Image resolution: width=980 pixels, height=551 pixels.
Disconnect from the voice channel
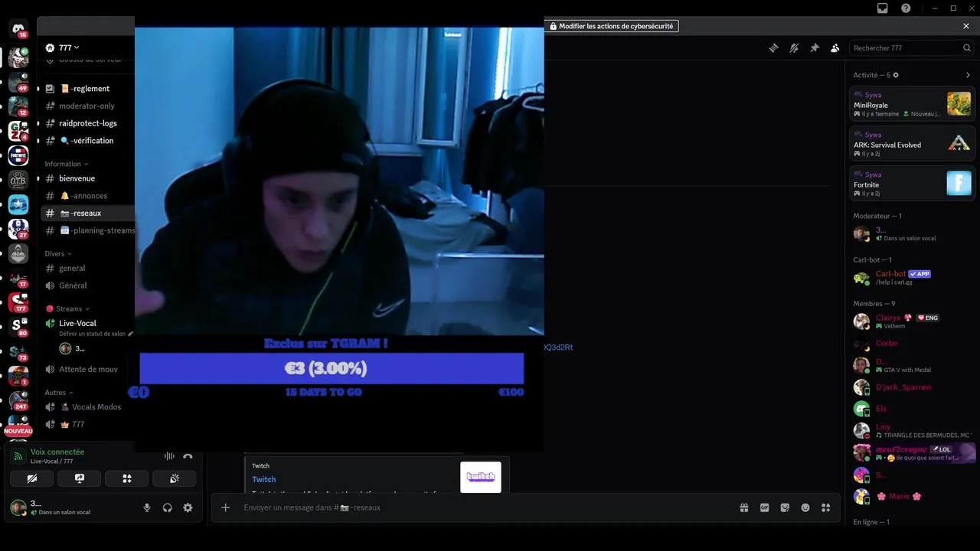click(x=188, y=457)
